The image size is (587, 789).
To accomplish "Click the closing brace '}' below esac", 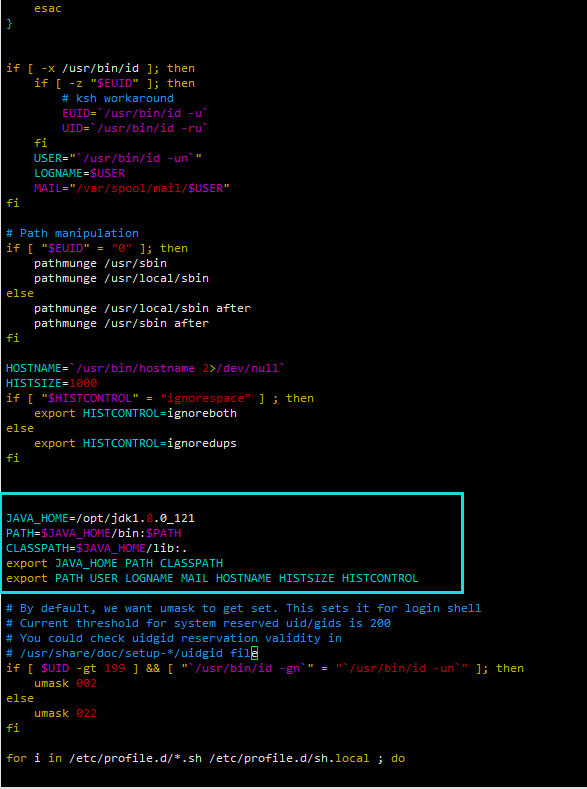I will coord(10,24).
